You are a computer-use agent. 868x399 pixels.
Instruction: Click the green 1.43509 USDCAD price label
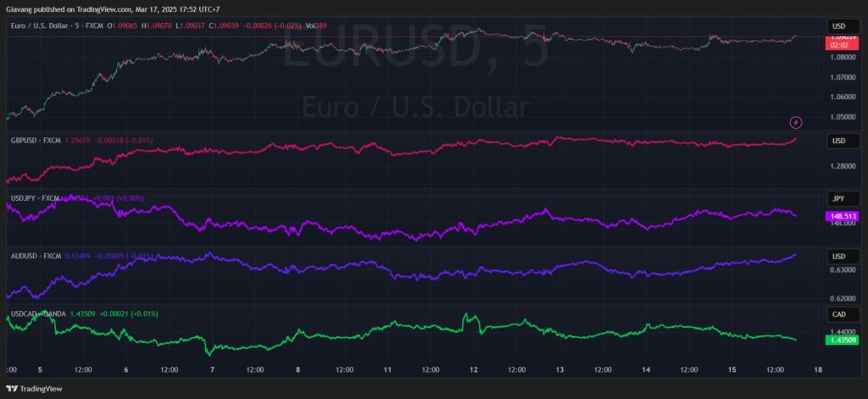pyautogui.click(x=843, y=340)
